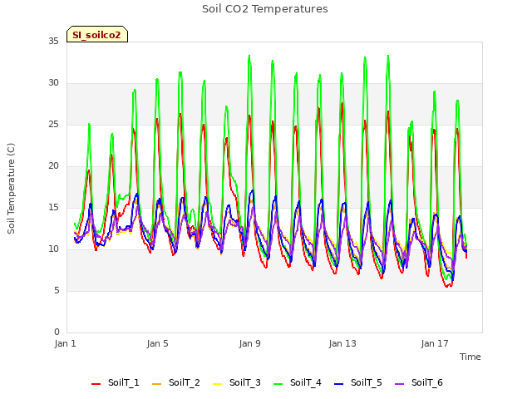Click the yellow SoilT_3 legend color marker
Viewport: 532px width, 399px height.
tap(218, 384)
